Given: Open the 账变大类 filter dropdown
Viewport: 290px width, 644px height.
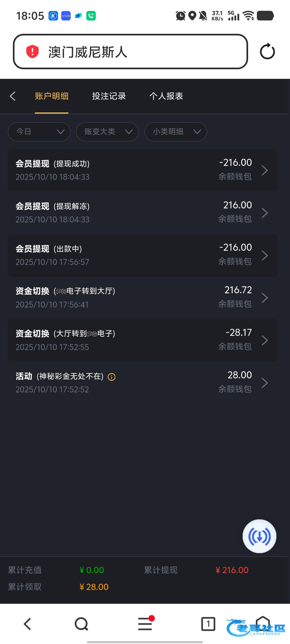Looking at the screenshot, I should [x=107, y=131].
